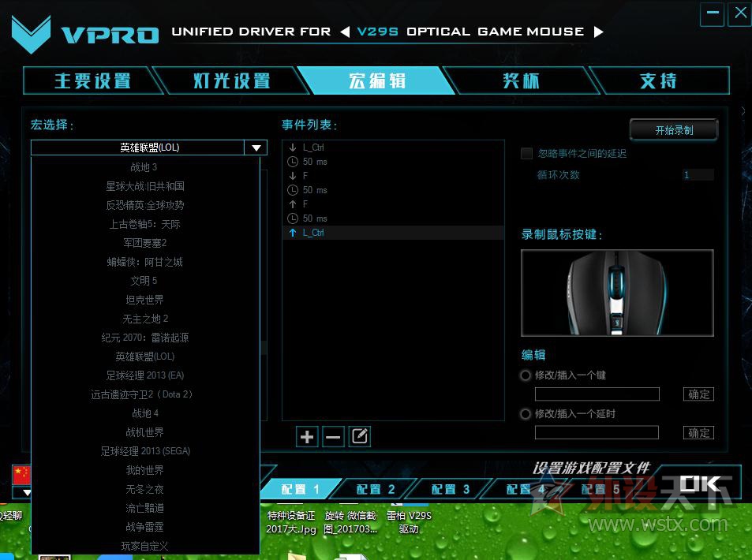Image resolution: width=752 pixels, height=560 pixels.
Task: Choose 足球经理 2013 (EA) from list
Action: coord(145,375)
